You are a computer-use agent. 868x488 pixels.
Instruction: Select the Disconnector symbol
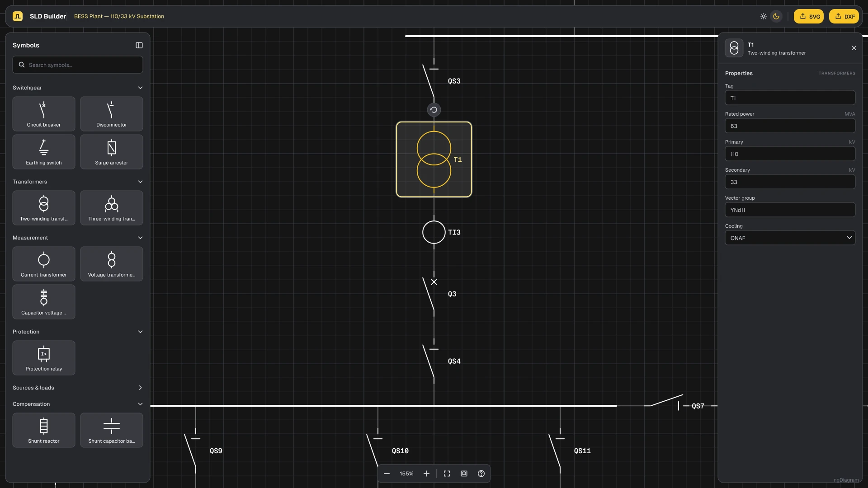[x=112, y=114]
